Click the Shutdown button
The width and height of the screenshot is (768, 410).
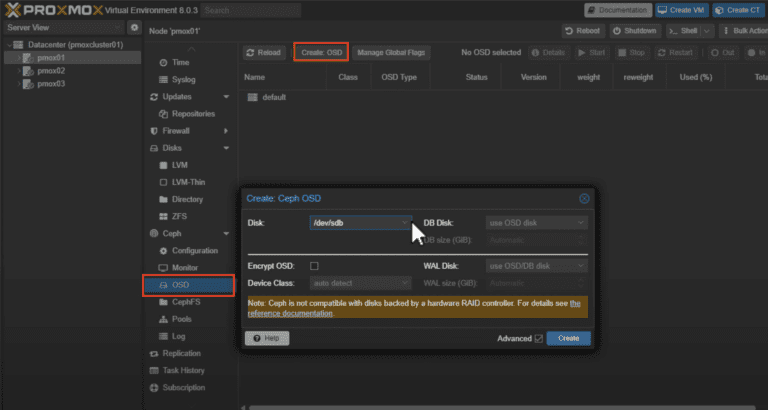pyautogui.click(x=635, y=31)
